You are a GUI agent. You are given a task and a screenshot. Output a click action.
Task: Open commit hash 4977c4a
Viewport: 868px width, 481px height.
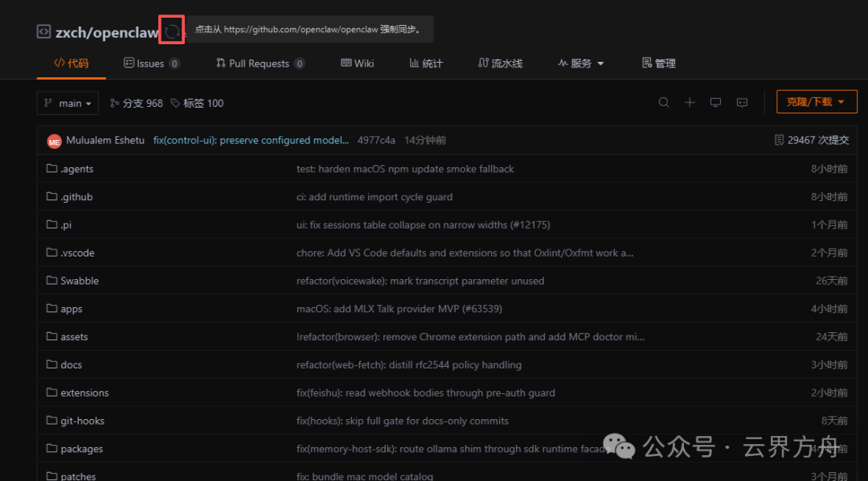coord(376,140)
